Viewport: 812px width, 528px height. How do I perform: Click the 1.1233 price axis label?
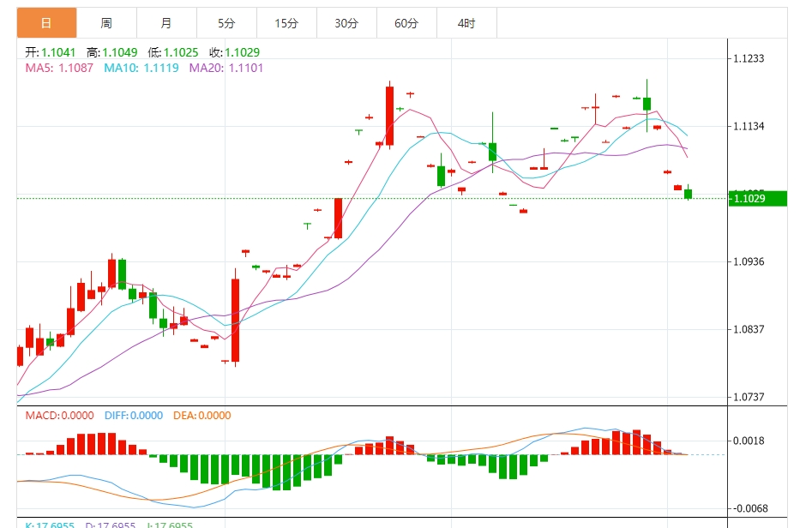[749, 58]
